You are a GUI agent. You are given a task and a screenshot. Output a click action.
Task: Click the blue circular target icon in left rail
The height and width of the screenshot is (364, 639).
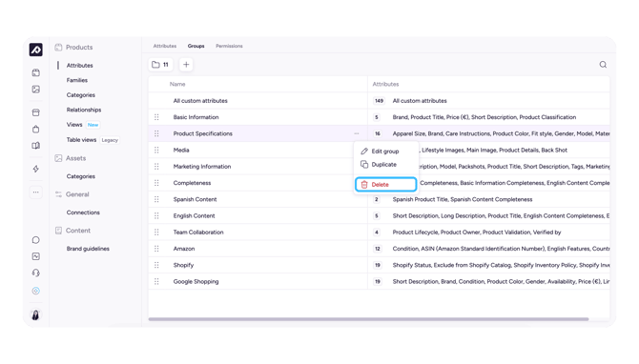point(36,291)
